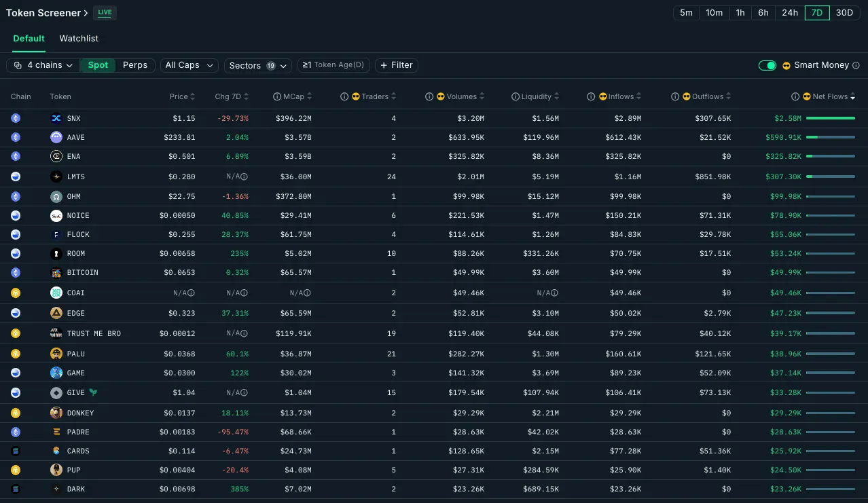Click the LIVE status badge
This screenshot has height=503, width=868.
coord(105,13)
